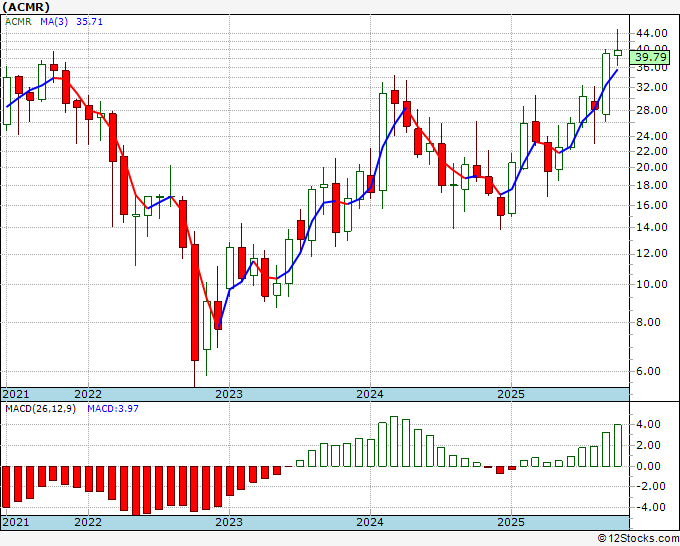Click 2023 on the MACD panel time axis
680x546 pixels.
[229, 522]
